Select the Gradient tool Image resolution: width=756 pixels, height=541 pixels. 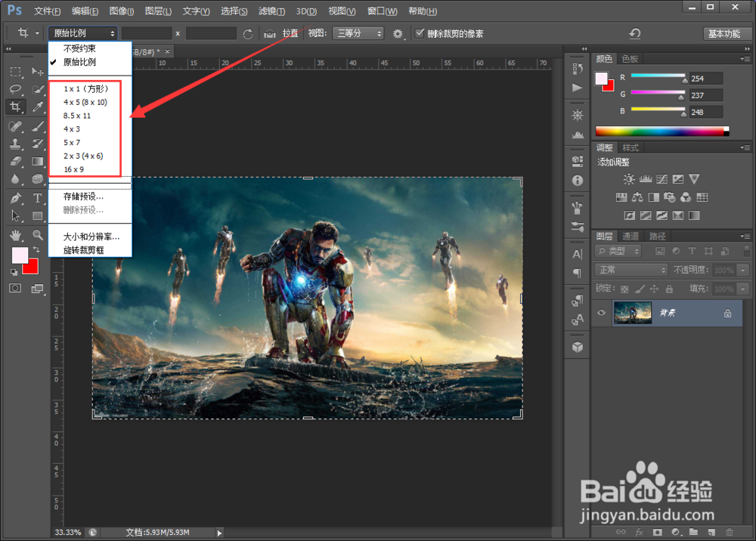coord(38,161)
